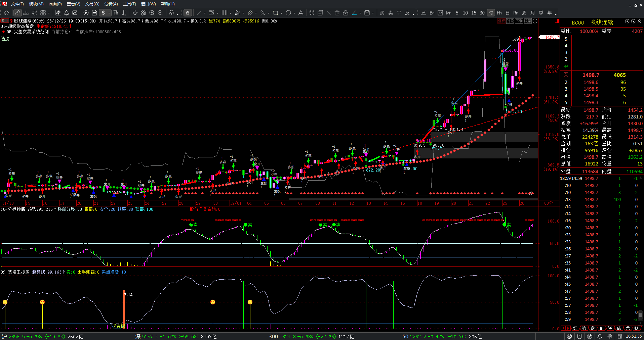Expand the line tool dropdown arrow
This screenshot has height=340, width=644.
pyautogui.click(x=205, y=13)
